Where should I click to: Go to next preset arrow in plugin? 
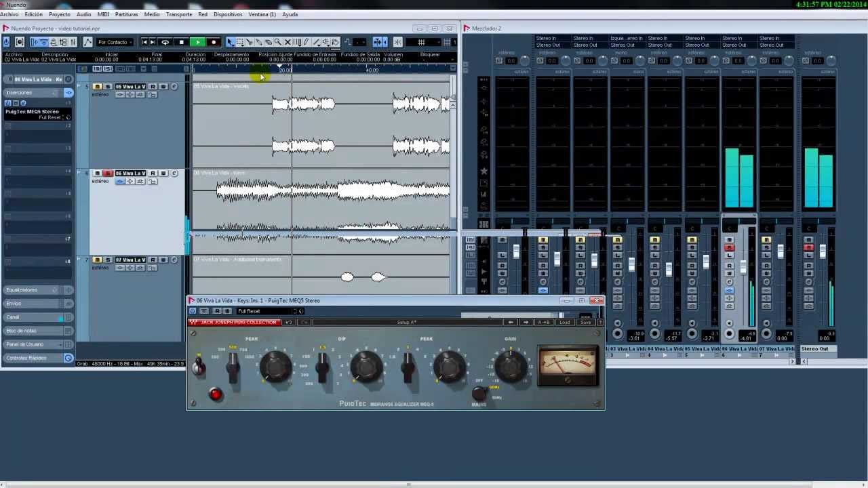pos(526,323)
